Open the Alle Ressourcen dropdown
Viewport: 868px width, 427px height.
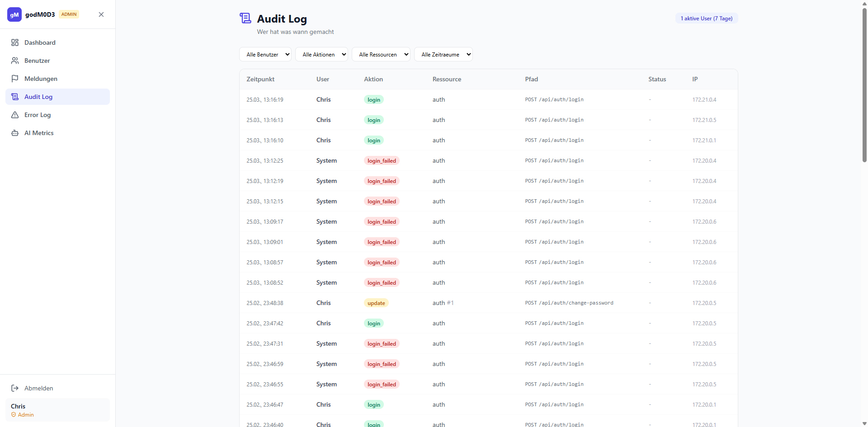pyautogui.click(x=381, y=55)
